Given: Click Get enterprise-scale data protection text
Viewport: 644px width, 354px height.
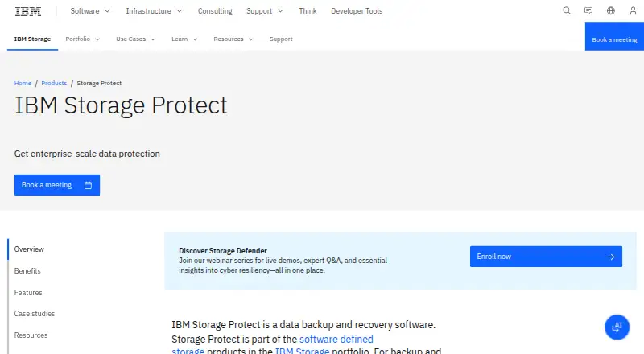Looking at the screenshot, I should tap(87, 154).
